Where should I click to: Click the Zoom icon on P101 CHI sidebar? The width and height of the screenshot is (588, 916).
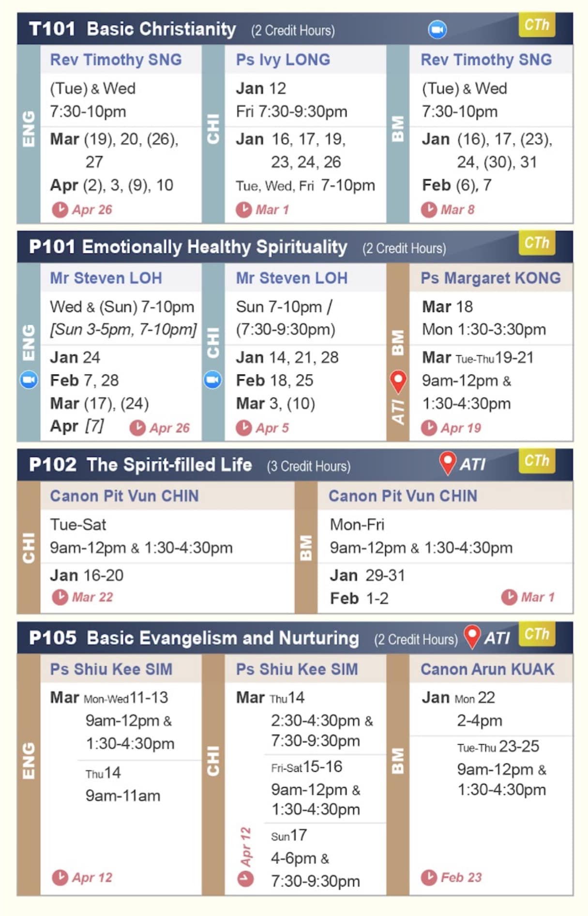click(x=213, y=380)
